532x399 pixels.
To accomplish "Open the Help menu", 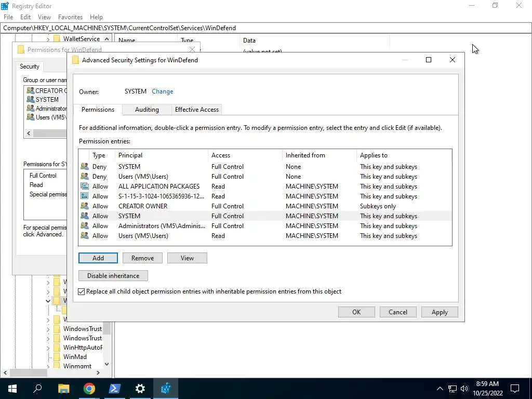I will (96, 17).
